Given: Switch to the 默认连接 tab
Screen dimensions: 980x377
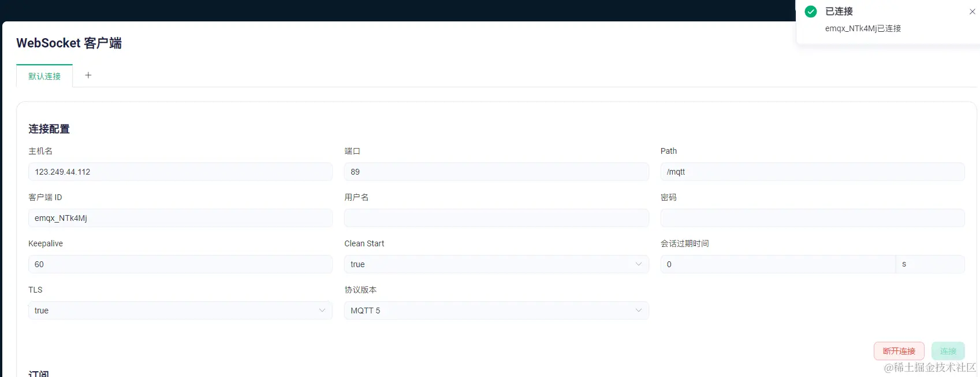Looking at the screenshot, I should 44,76.
